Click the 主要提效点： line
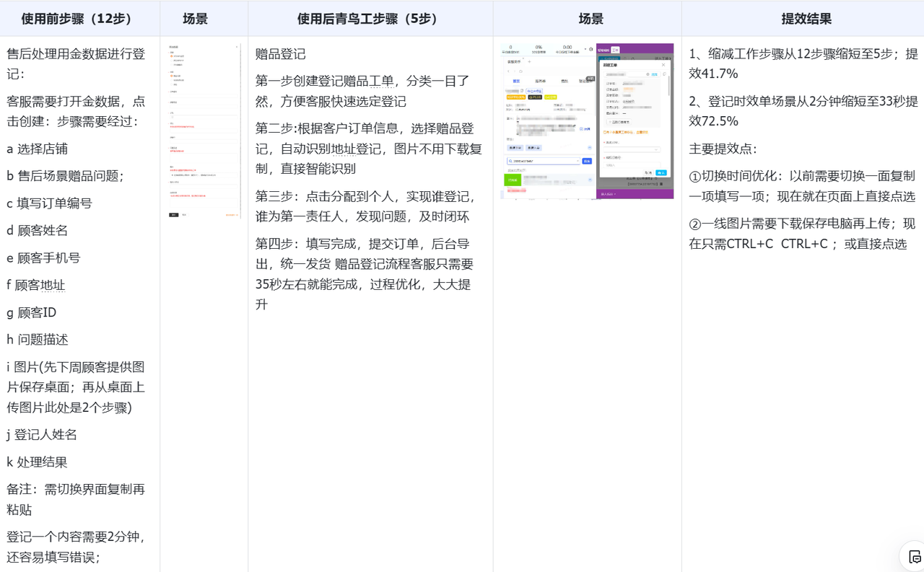The width and height of the screenshot is (924, 572). point(723,149)
